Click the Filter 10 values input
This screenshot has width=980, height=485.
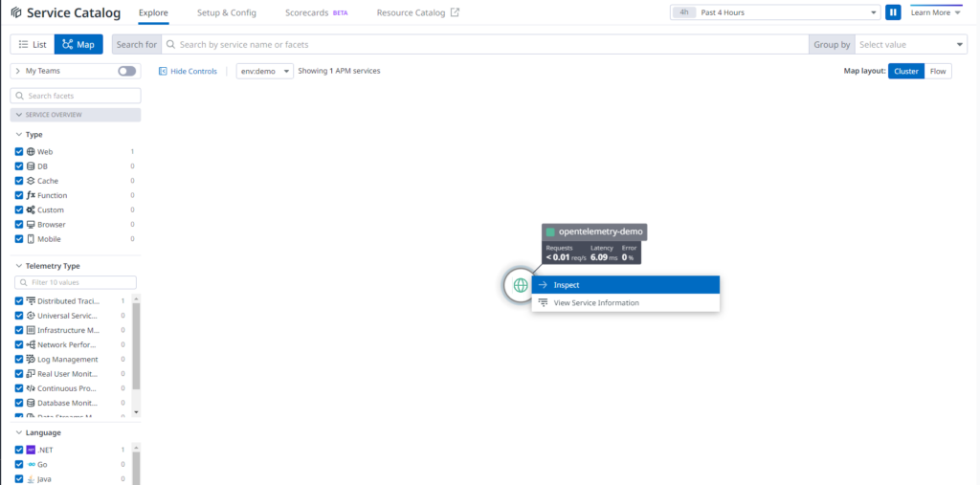(76, 282)
